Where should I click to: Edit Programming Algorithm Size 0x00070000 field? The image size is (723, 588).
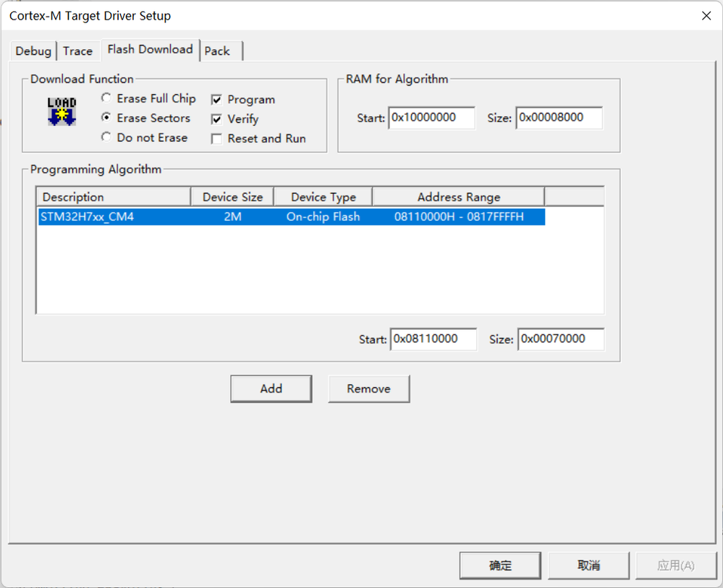[561, 339]
